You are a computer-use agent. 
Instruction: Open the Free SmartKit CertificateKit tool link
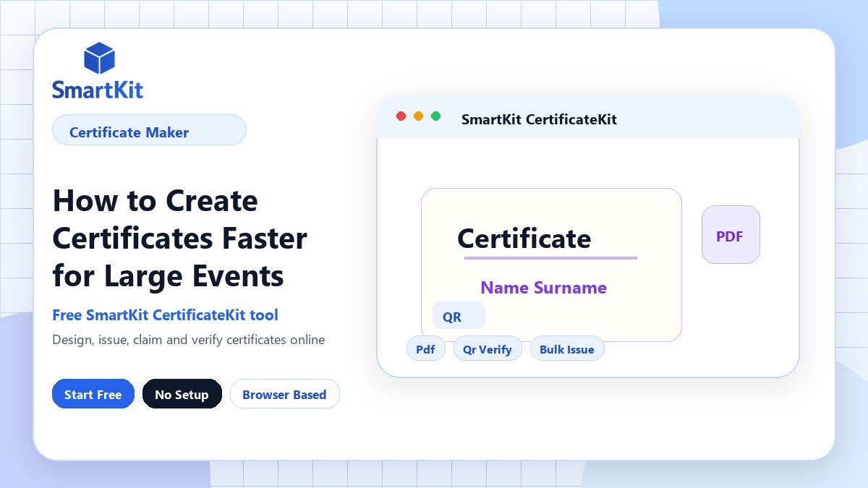point(165,315)
